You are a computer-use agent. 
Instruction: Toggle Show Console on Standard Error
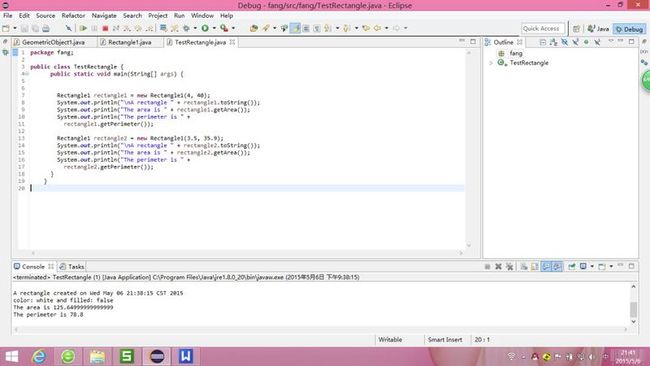click(557, 266)
